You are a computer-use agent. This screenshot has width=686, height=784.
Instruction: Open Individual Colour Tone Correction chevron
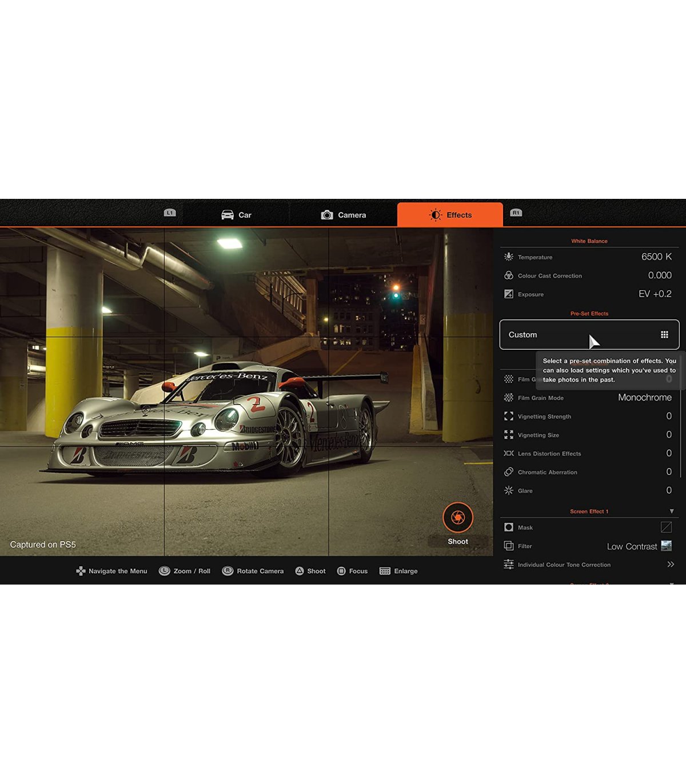click(671, 565)
